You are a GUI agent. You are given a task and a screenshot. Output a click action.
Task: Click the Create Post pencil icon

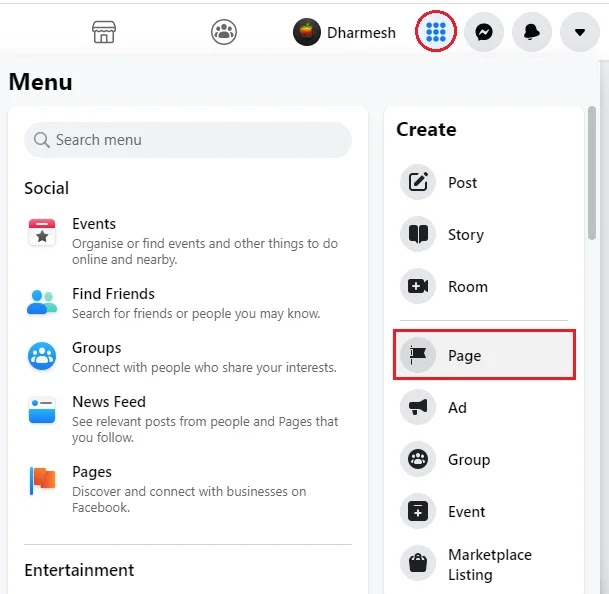(418, 182)
